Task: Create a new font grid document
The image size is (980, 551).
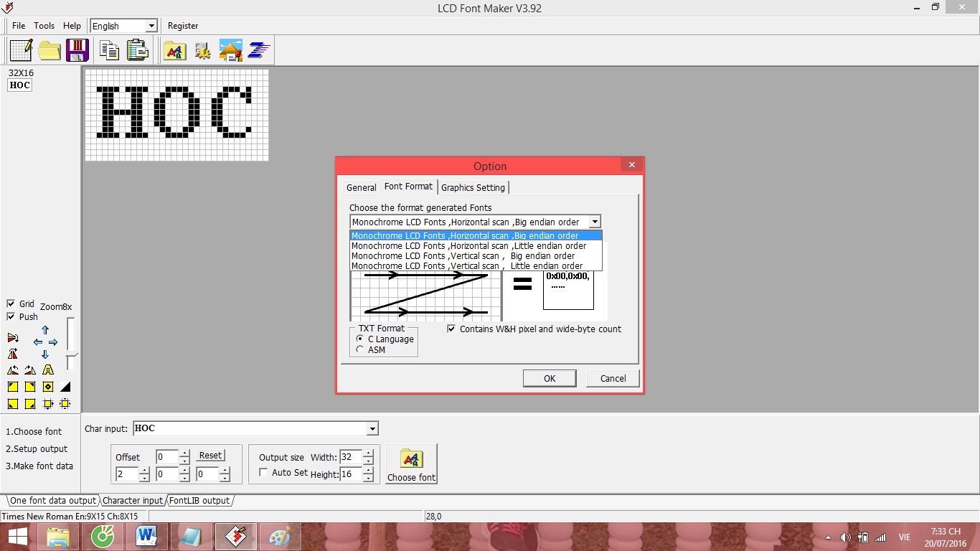Action: [20, 50]
